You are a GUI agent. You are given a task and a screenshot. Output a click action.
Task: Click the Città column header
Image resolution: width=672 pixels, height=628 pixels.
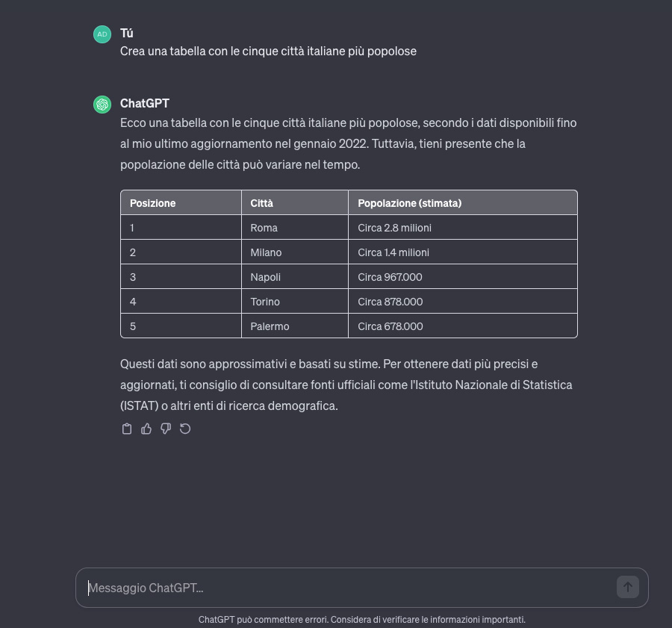click(262, 203)
